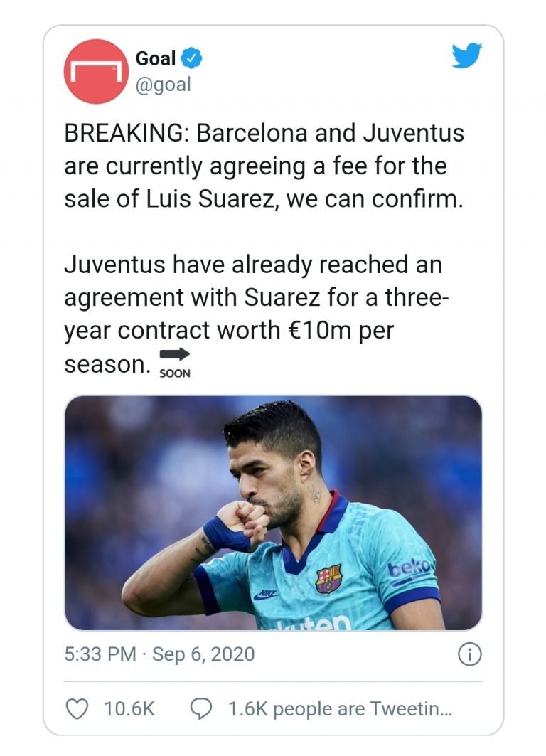Viewport: 546px width, 756px height.
Task: Click the Goal account name
Action: click(x=156, y=58)
